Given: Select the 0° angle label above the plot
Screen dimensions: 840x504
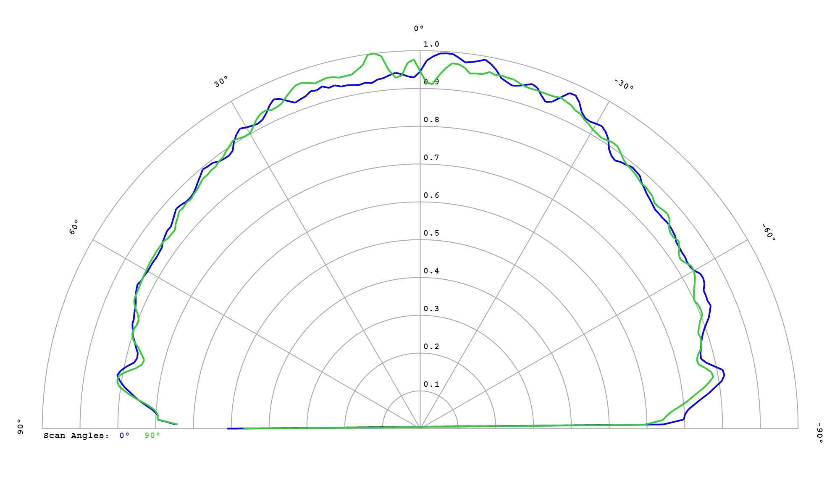Looking at the screenshot, I should (x=419, y=29).
